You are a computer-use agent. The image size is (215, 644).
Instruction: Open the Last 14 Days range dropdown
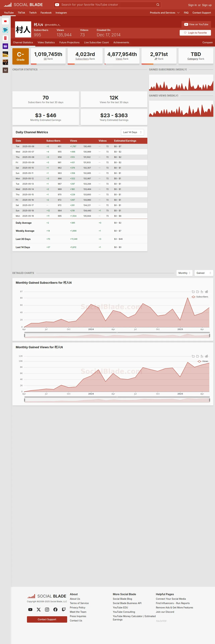[x=132, y=132]
